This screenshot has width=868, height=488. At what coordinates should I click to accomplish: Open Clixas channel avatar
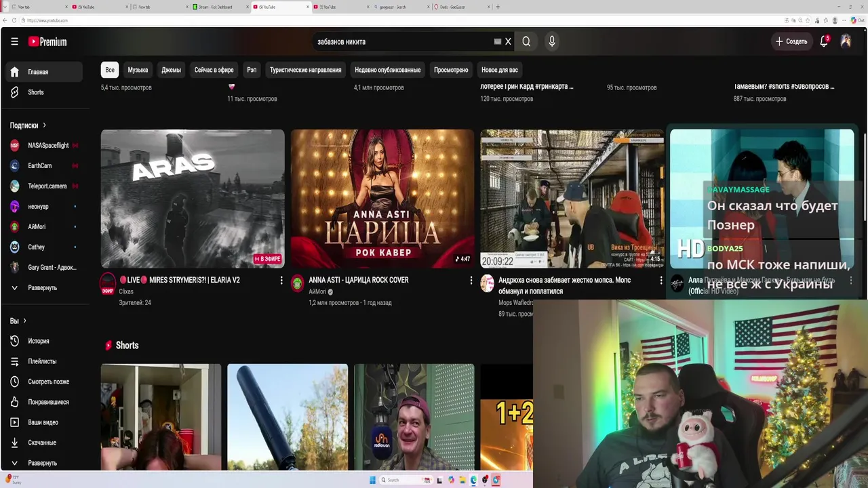[x=108, y=283]
